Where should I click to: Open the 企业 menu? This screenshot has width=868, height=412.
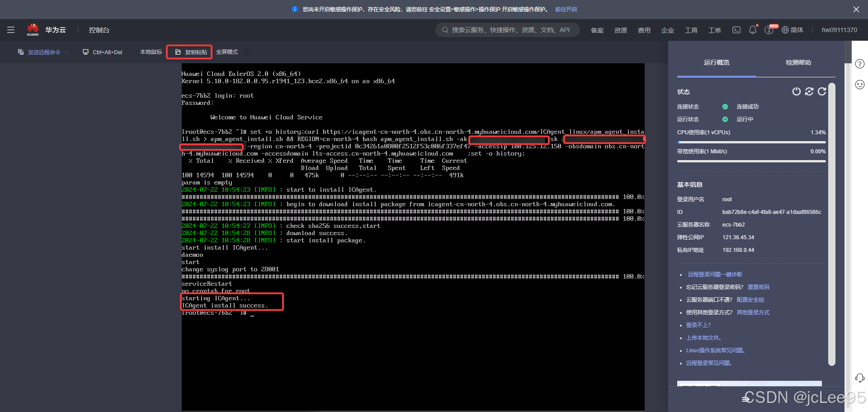(668, 30)
